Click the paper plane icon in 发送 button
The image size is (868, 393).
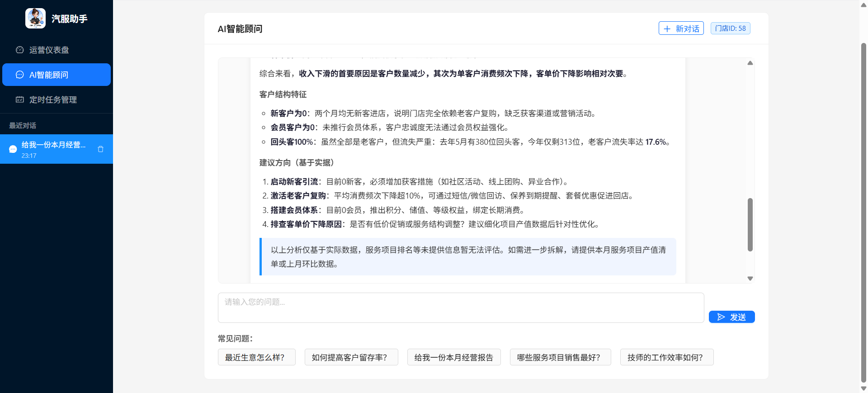pos(721,317)
